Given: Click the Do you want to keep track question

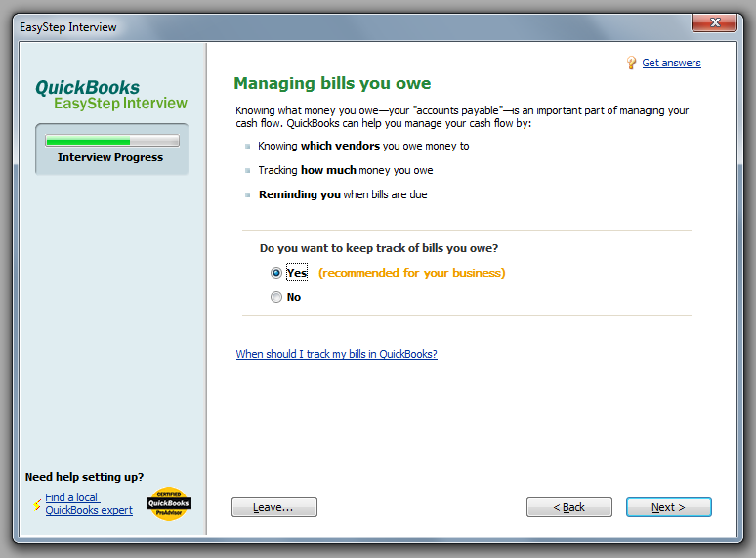Looking at the screenshot, I should [379, 248].
